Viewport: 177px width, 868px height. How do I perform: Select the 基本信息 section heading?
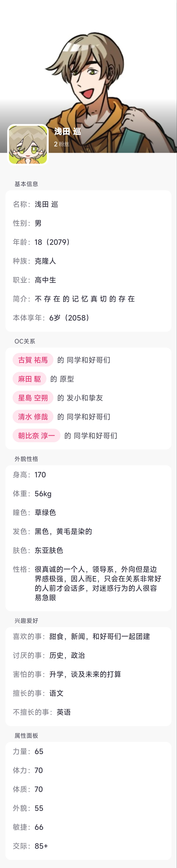pos(26,184)
